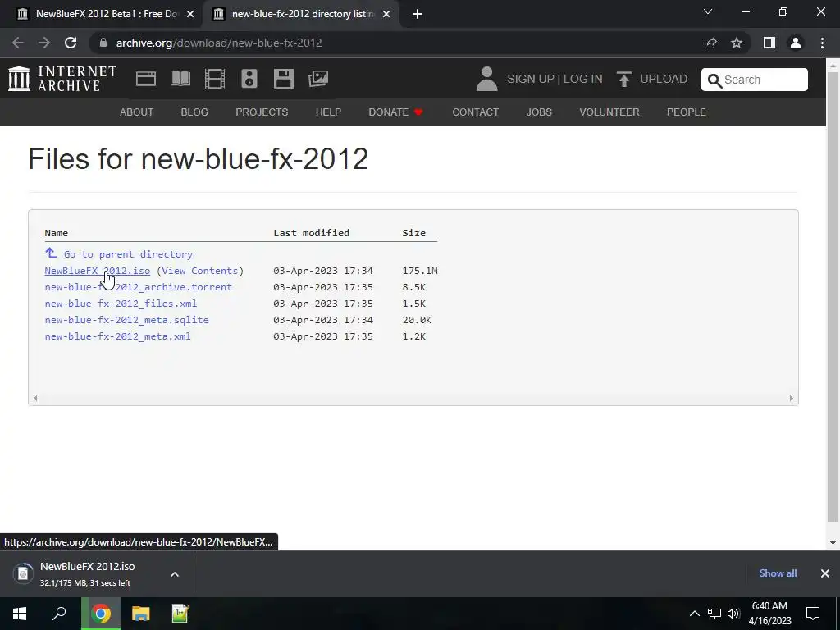The image size is (840, 630).
Task: Open Chrome side panel icon
Action: click(x=769, y=43)
